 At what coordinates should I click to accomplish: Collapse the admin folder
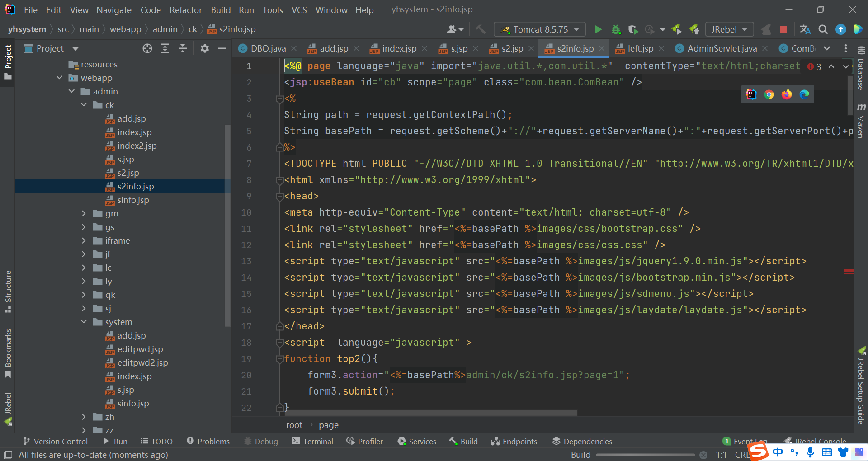coord(71,91)
